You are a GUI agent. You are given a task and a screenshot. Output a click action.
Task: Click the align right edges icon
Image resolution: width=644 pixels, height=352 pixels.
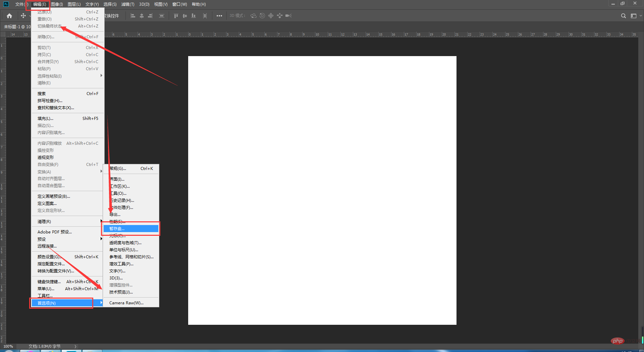pyautogui.click(x=150, y=16)
